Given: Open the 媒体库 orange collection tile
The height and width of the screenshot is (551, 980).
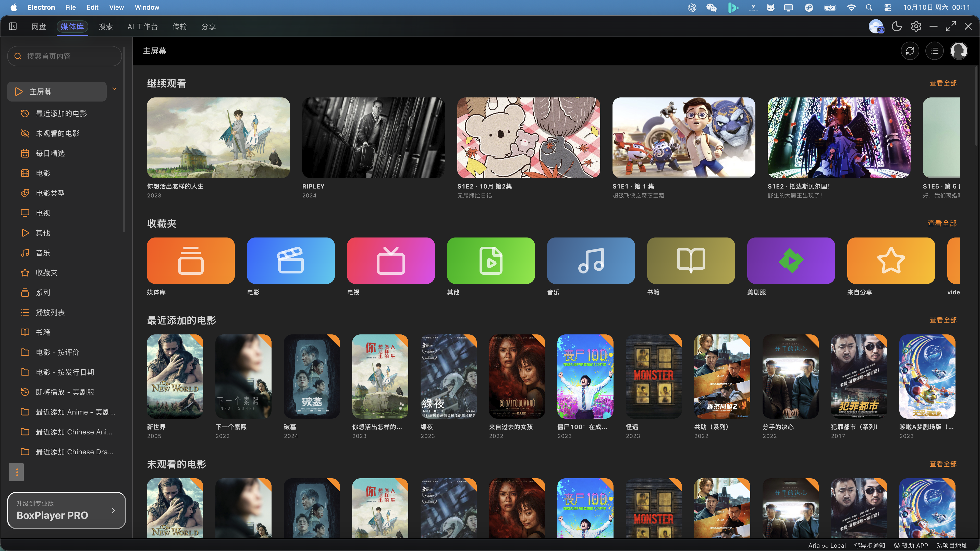Looking at the screenshot, I should pyautogui.click(x=191, y=260).
